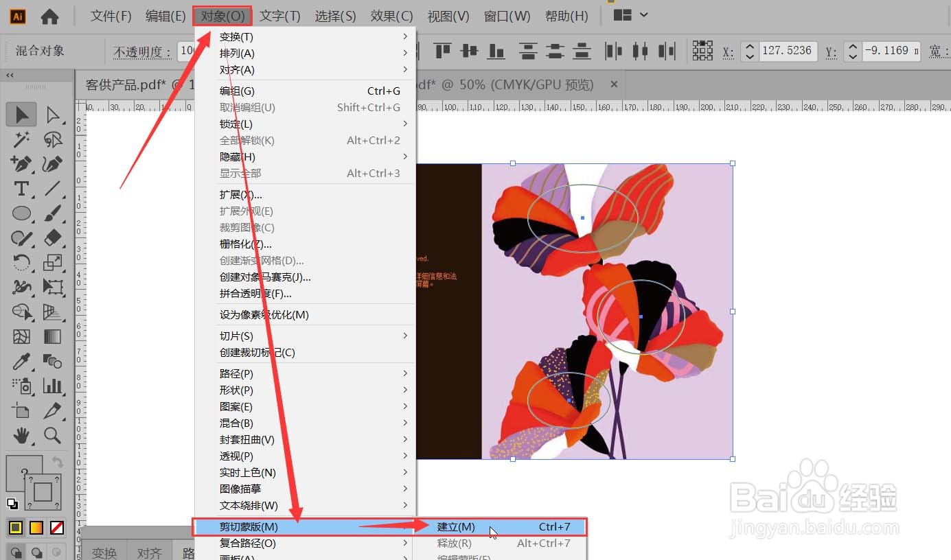Collapse the toolbar with double-arrow
This screenshot has width=951, height=560.
click(10, 75)
